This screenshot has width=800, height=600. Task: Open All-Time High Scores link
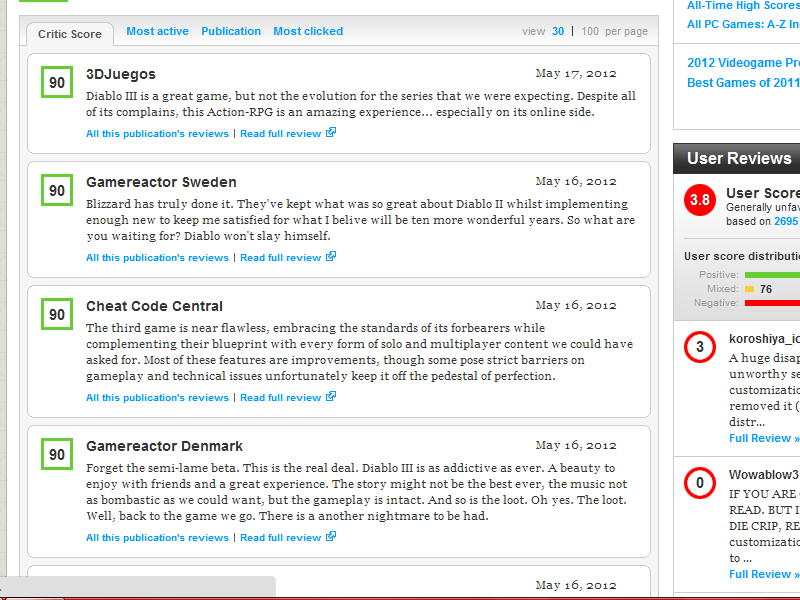743,6
